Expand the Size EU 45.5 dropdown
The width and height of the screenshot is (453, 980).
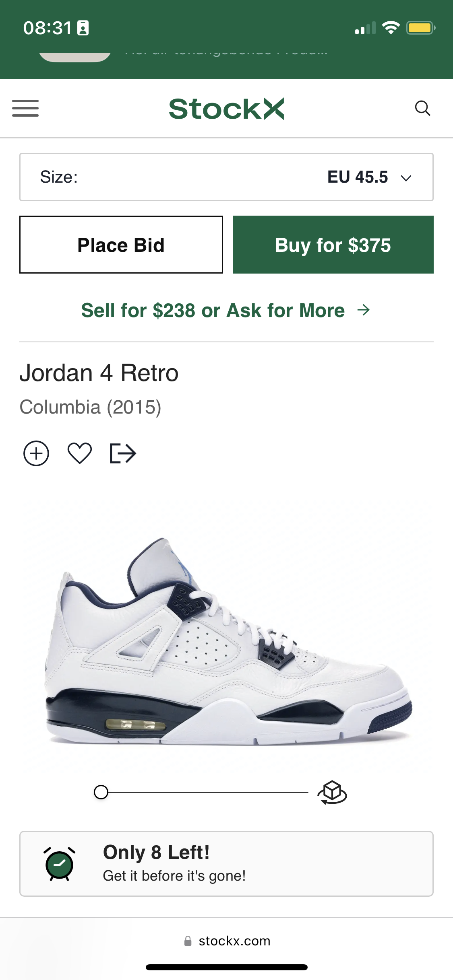coord(226,177)
